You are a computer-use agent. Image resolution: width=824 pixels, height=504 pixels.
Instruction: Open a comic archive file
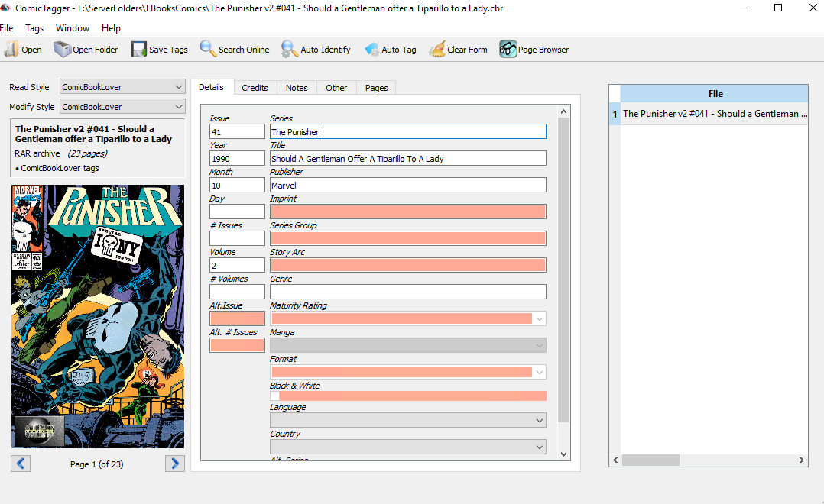[22, 49]
